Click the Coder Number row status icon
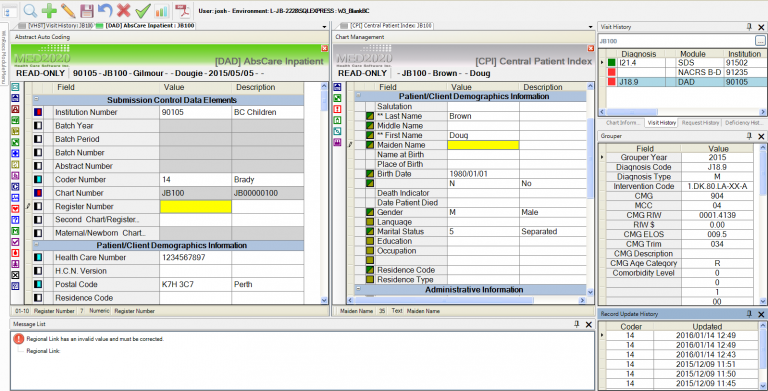 [x=38, y=179]
